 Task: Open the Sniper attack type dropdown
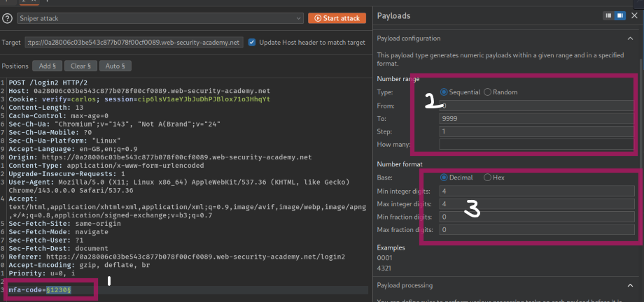tap(160, 18)
